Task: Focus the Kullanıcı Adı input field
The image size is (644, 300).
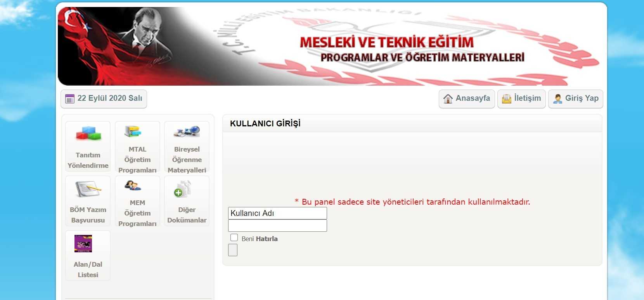Action: (x=277, y=213)
